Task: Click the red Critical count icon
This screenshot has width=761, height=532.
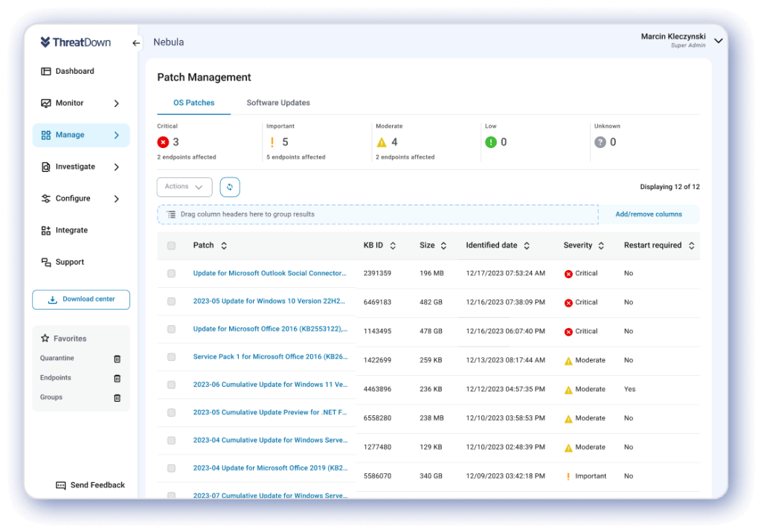Action: pos(163,142)
